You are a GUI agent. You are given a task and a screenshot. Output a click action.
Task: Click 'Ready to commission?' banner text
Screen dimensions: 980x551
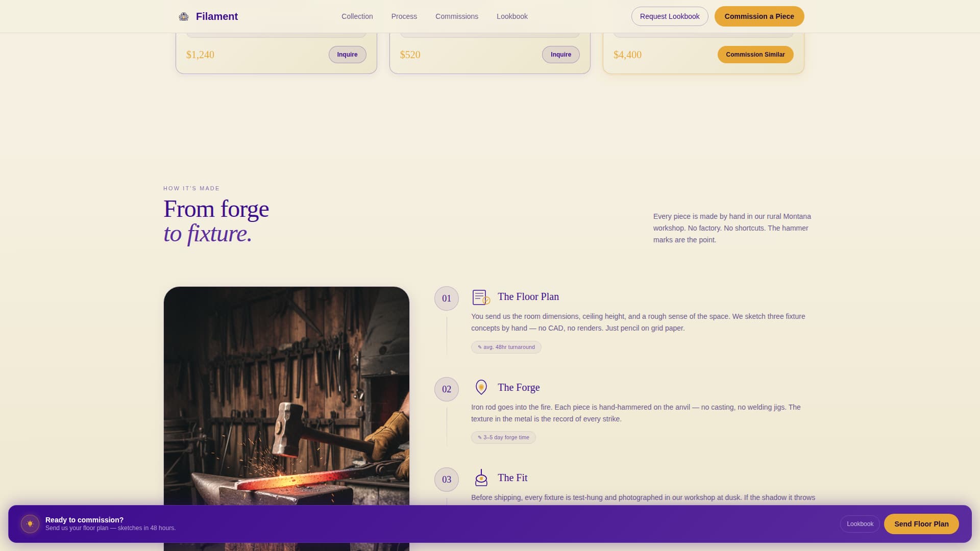(x=84, y=520)
